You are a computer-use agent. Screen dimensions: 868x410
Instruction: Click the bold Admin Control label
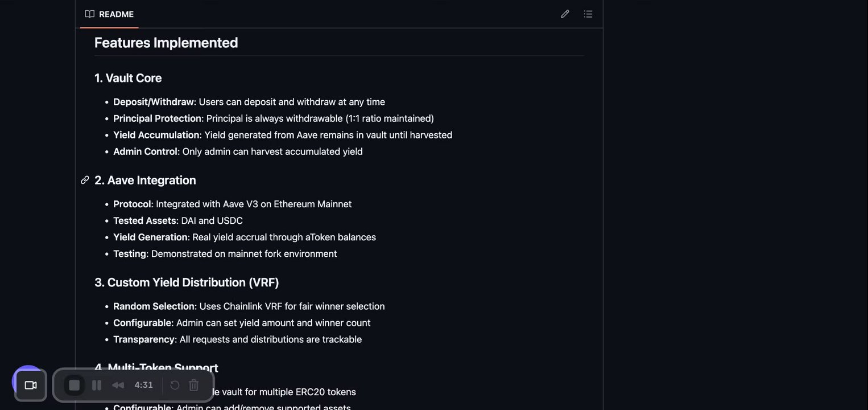(146, 151)
